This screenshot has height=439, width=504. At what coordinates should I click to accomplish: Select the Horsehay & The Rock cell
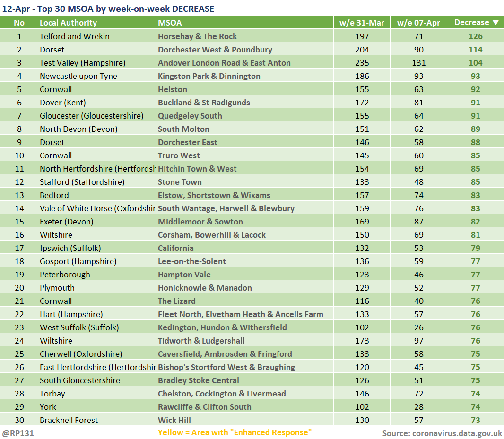(x=198, y=36)
